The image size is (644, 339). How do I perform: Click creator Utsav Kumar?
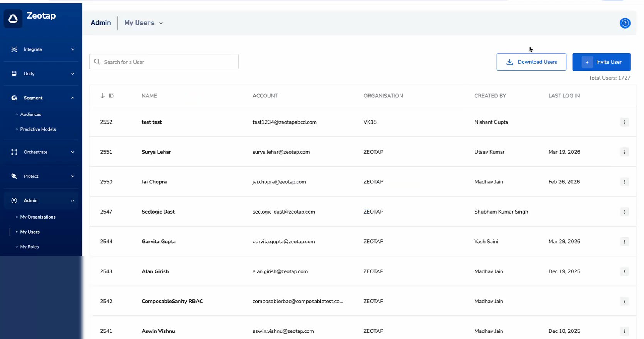[x=489, y=152]
